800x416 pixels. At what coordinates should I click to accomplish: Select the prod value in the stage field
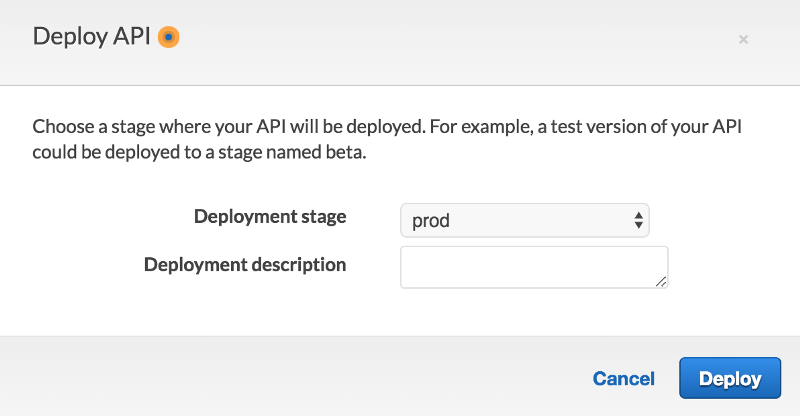coord(431,221)
